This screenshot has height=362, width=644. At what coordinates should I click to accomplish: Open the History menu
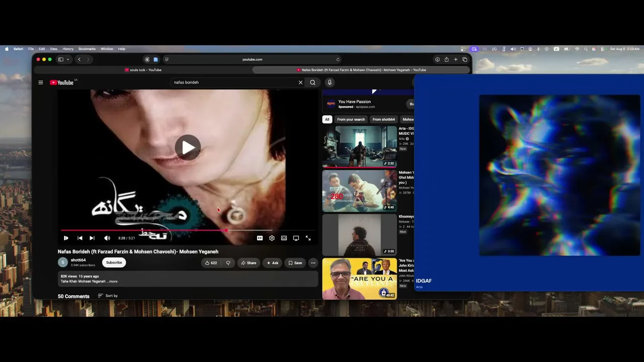[68, 49]
